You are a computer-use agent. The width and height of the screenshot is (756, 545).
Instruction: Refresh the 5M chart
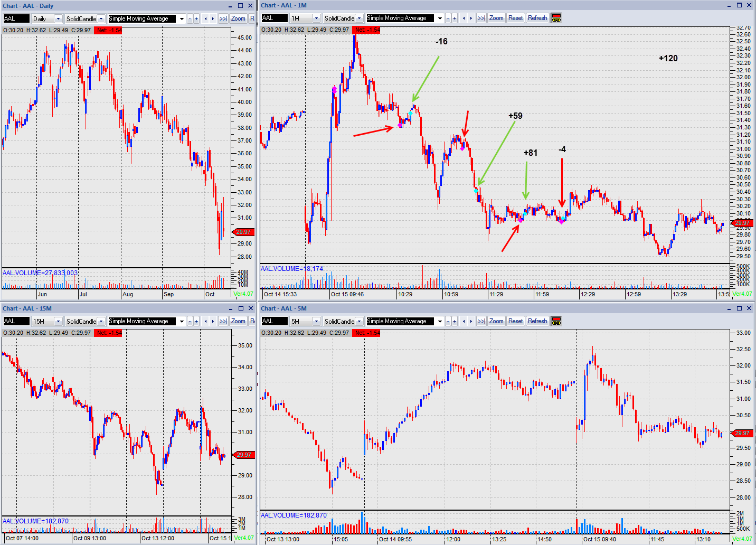coord(537,321)
